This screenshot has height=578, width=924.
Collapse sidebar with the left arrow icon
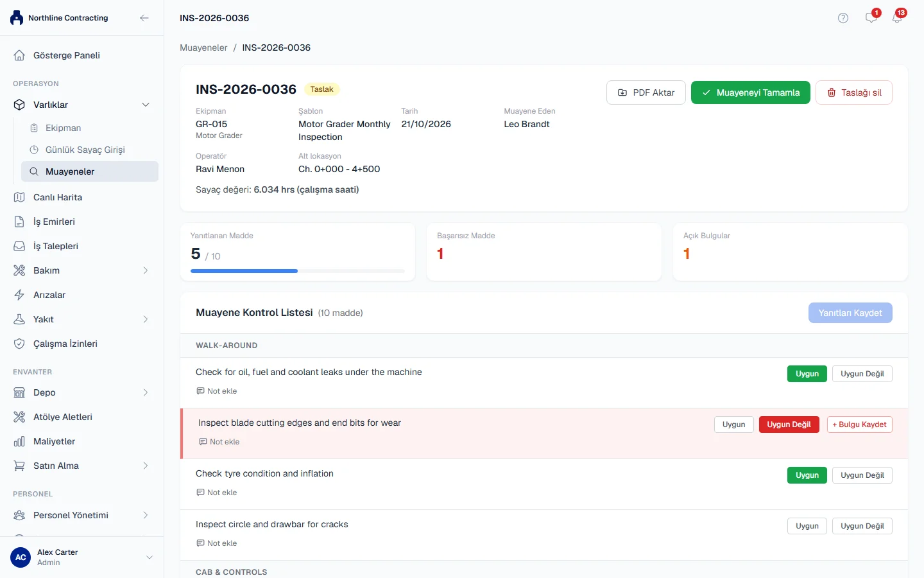(144, 18)
